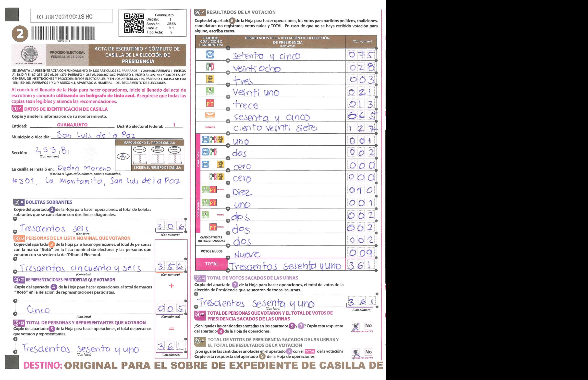The width and height of the screenshot is (588, 380).
Task: Click the section 1 icon beside 'Datos de identificación de casilla'
Action: click(x=17, y=109)
